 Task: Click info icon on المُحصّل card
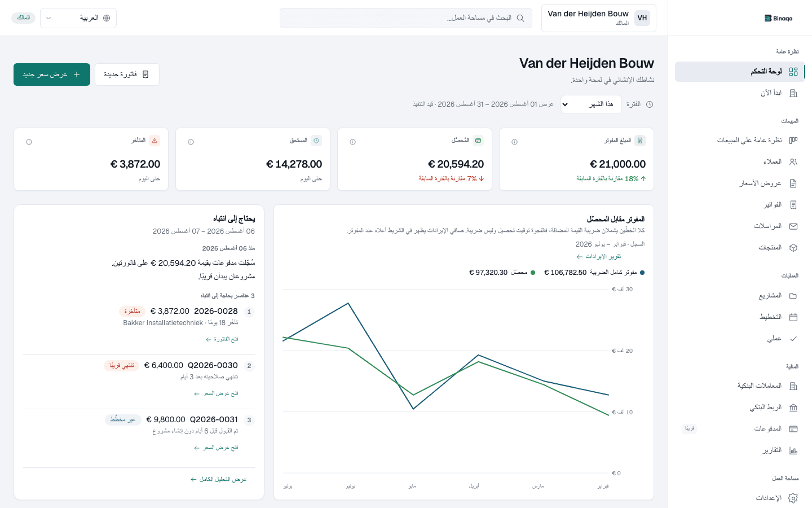click(x=352, y=142)
